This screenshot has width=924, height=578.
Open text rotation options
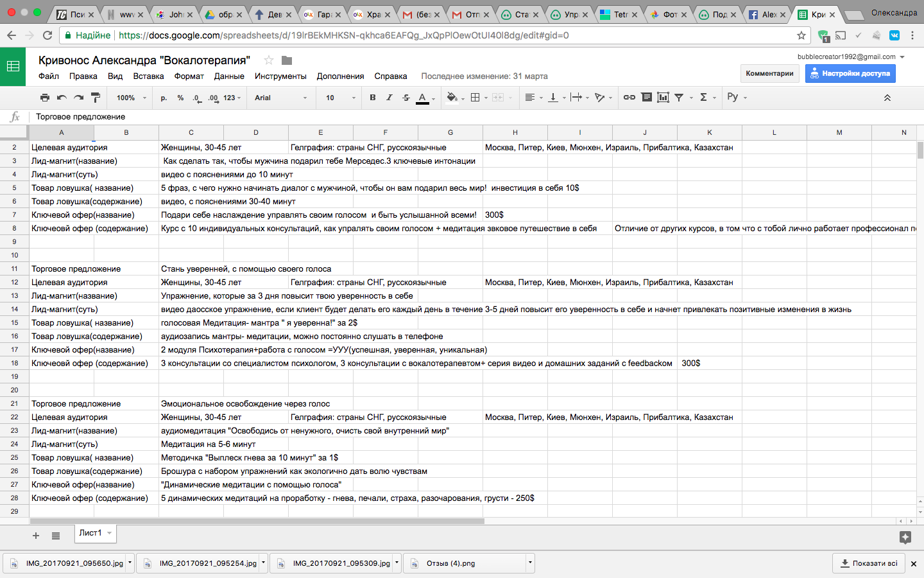tap(603, 98)
